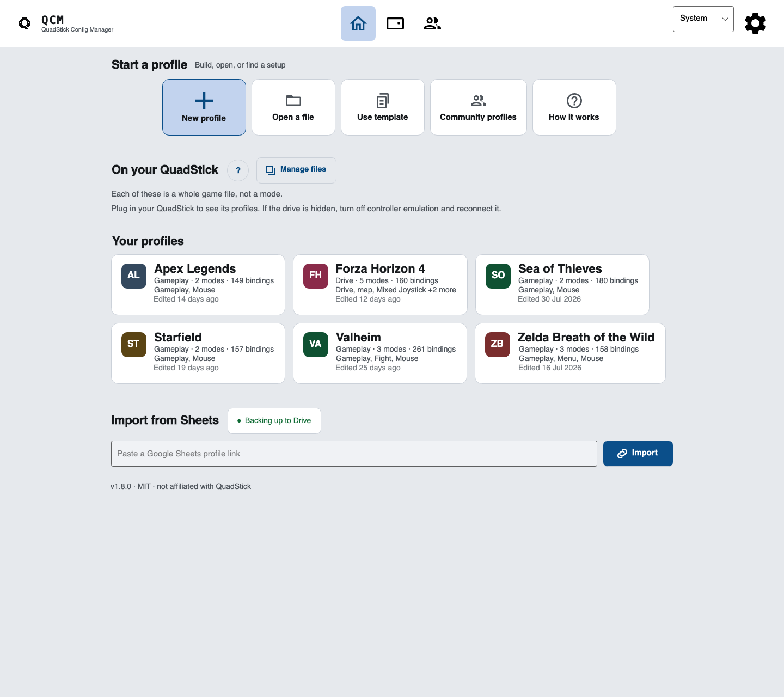Click the 'Gameplay, Fight, Mouse' modes text
784x697 pixels.
click(377, 359)
